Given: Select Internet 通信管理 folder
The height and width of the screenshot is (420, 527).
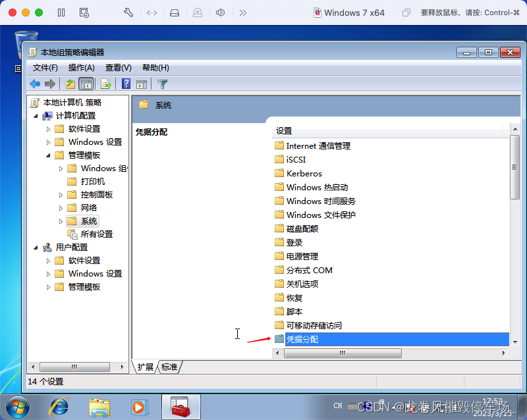Looking at the screenshot, I should pyautogui.click(x=318, y=146).
